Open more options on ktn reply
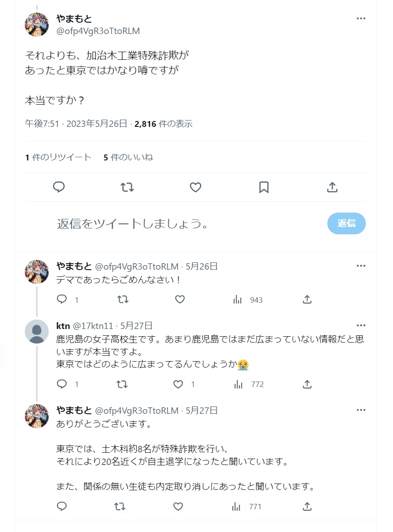This screenshot has width=393, height=532. click(361, 325)
